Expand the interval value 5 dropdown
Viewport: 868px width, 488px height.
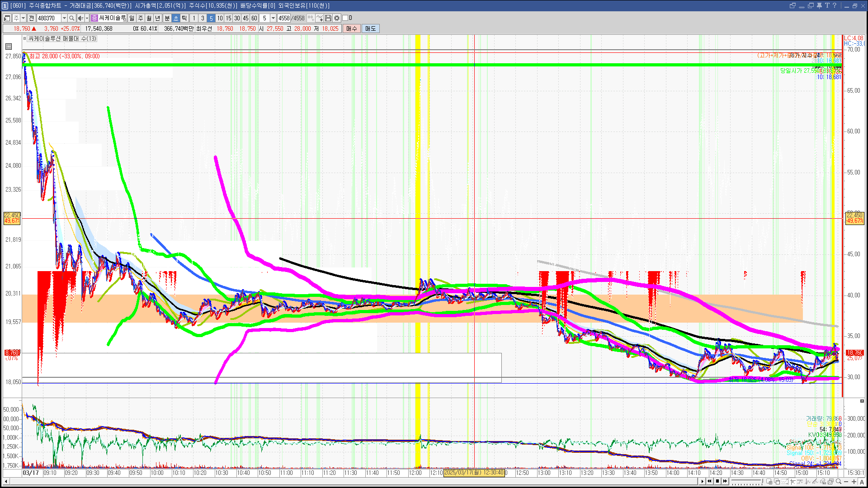pos(273,18)
